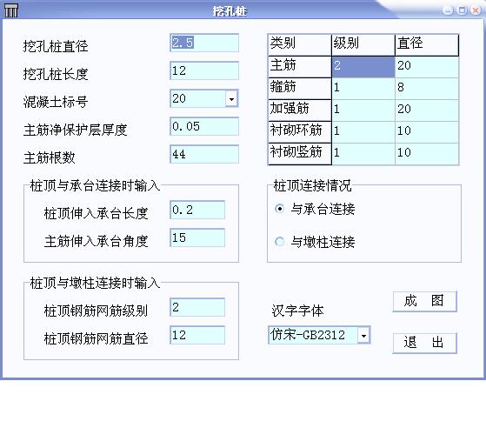This screenshot has width=486, height=448.
Task: Minimize the 挖孔桩 window
Action: [x=448, y=10]
